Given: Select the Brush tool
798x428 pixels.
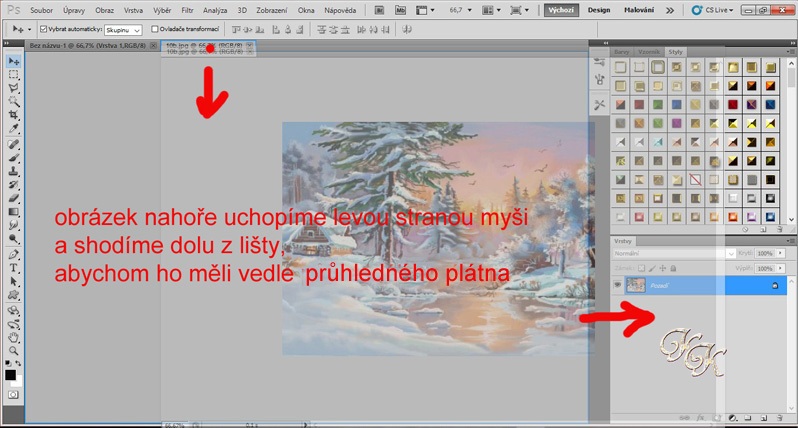Looking at the screenshot, I should pyautogui.click(x=13, y=157).
